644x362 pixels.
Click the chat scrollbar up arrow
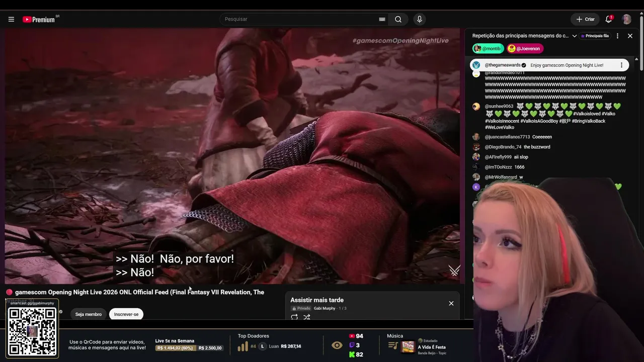tap(636, 59)
